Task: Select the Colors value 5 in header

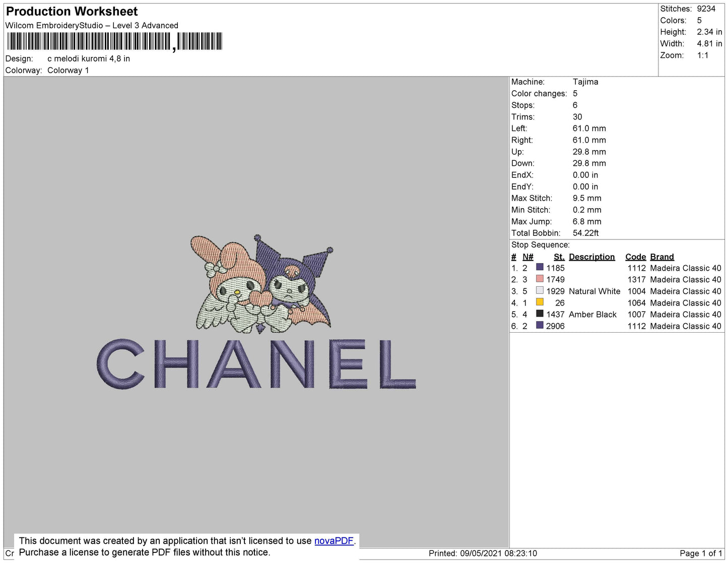Action: tap(699, 20)
